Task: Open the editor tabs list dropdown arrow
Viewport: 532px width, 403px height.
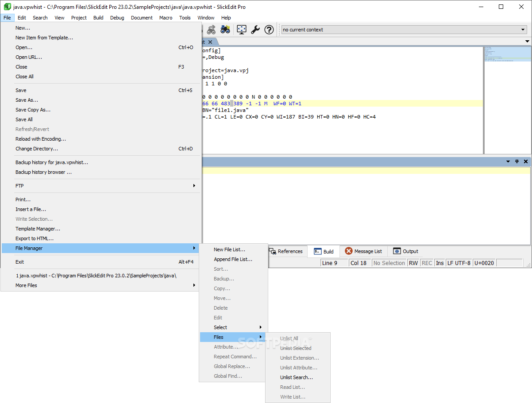Action: (527, 41)
